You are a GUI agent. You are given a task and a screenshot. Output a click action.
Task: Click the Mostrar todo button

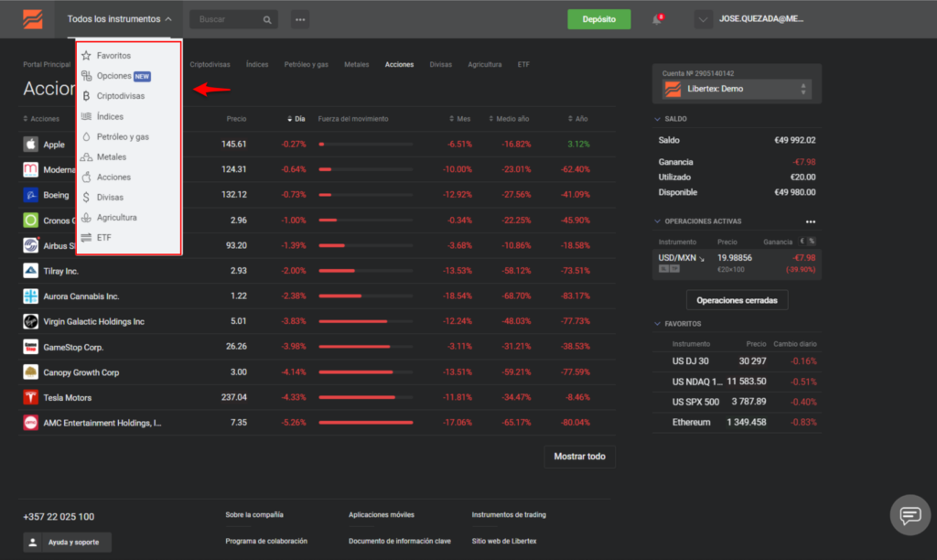pyautogui.click(x=579, y=457)
